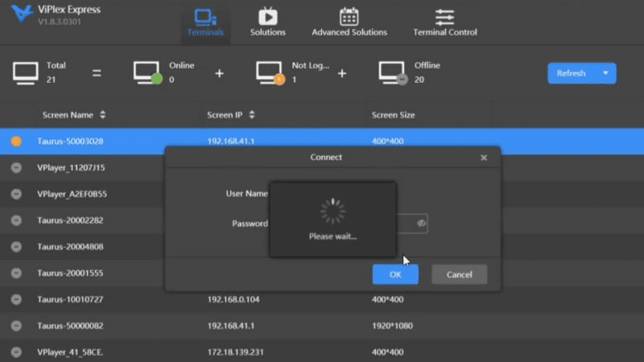Select the Taurus-50000082 terminal row
The width and height of the screenshot is (644, 362).
coord(322,326)
